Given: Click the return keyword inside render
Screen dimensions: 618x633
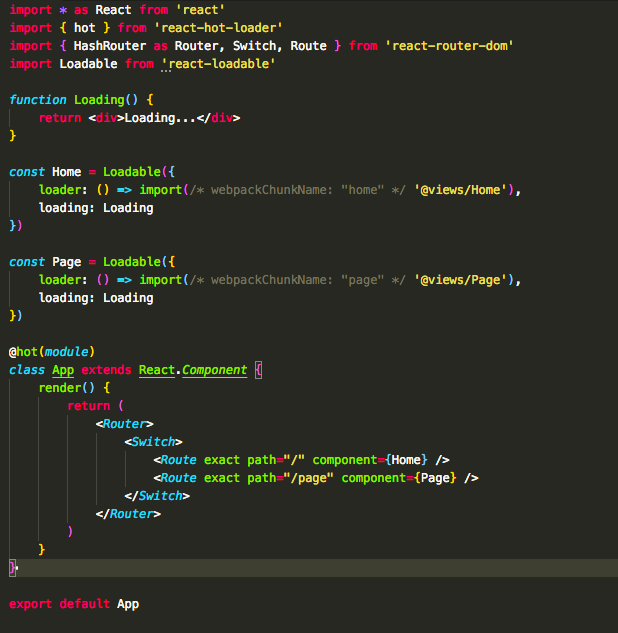Looking at the screenshot, I should 88,406.
